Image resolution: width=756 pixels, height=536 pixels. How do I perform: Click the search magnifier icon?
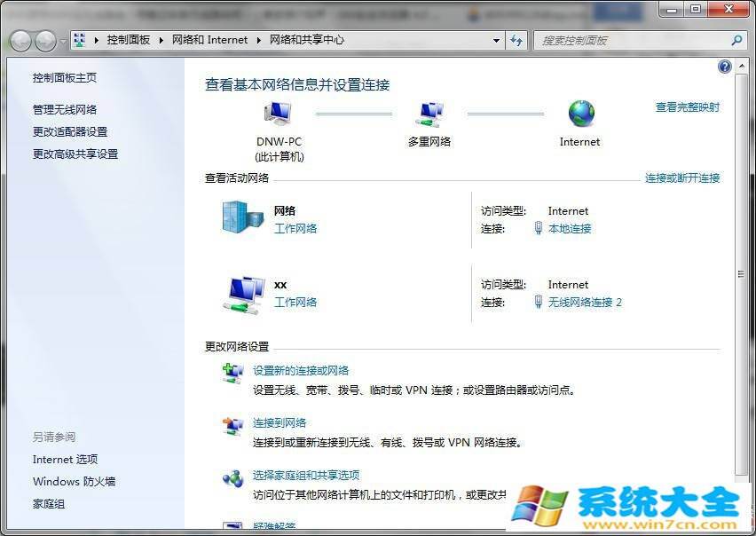(736, 41)
